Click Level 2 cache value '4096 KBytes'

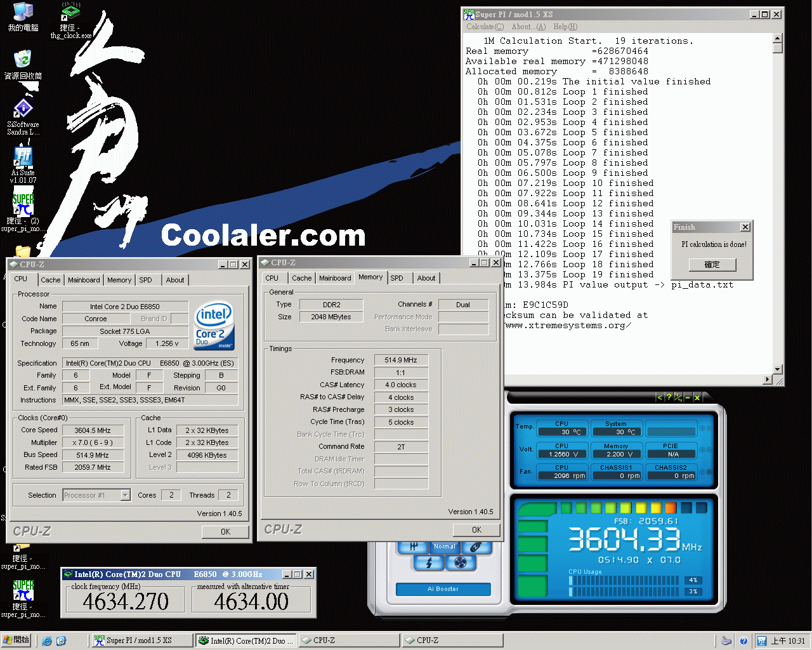(x=207, y=455)
